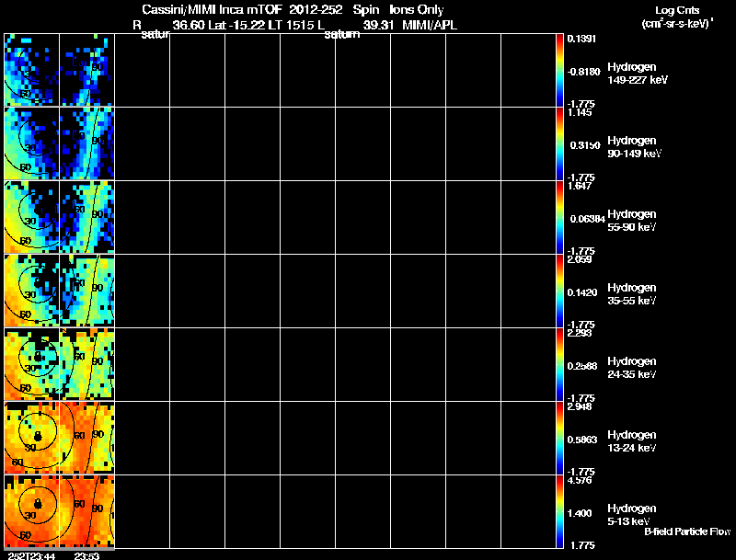Click the color scale bar for 35-55 keV
The height and width of the screenshot is (560, 736).
tap(559, 291)
